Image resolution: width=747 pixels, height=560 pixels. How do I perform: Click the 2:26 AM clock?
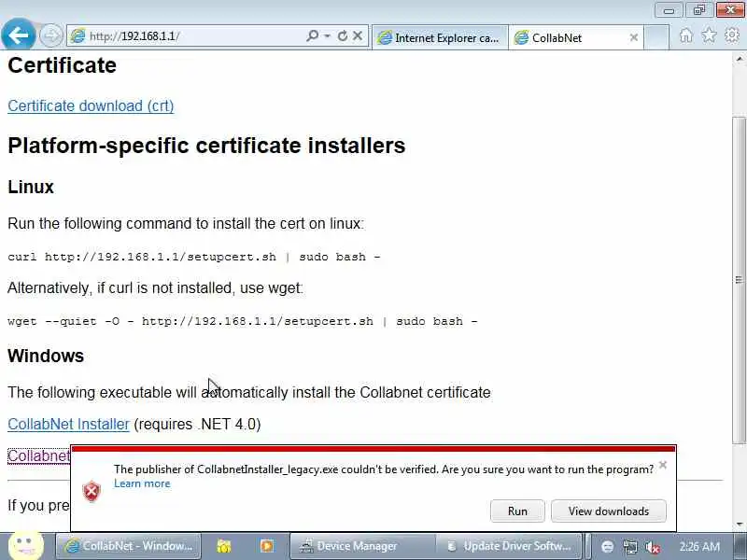(x=699, y=546)
